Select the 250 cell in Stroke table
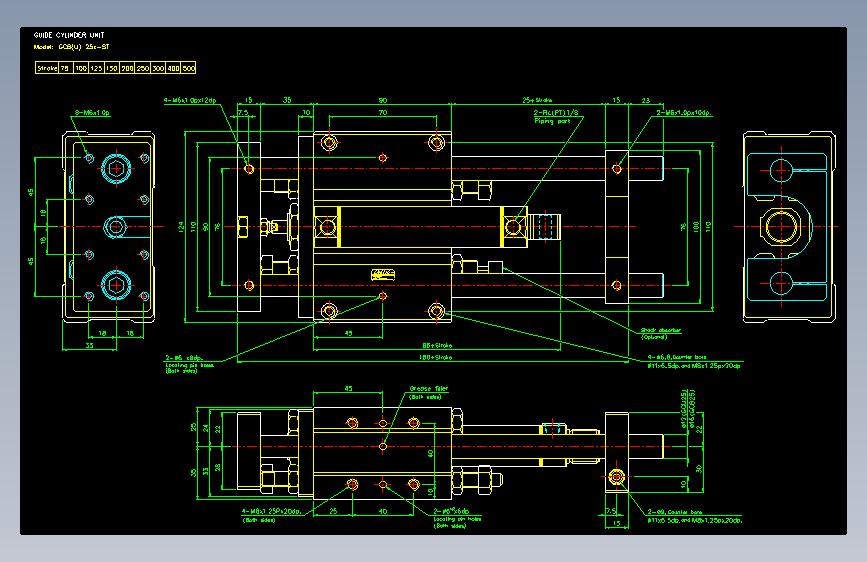867x562 pixels. (x=143, y=68)
